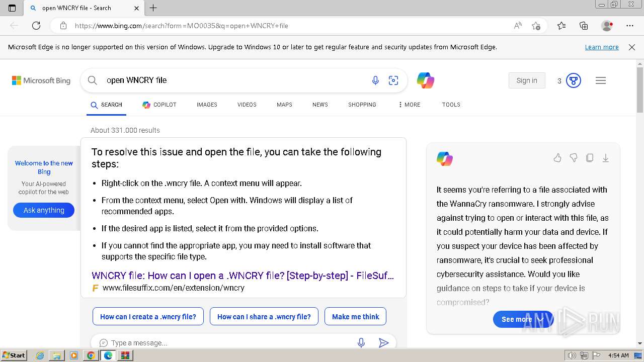Switch to the SHOPPING tab
Viewport: 644px width, 362px height.
pos(362,105)
